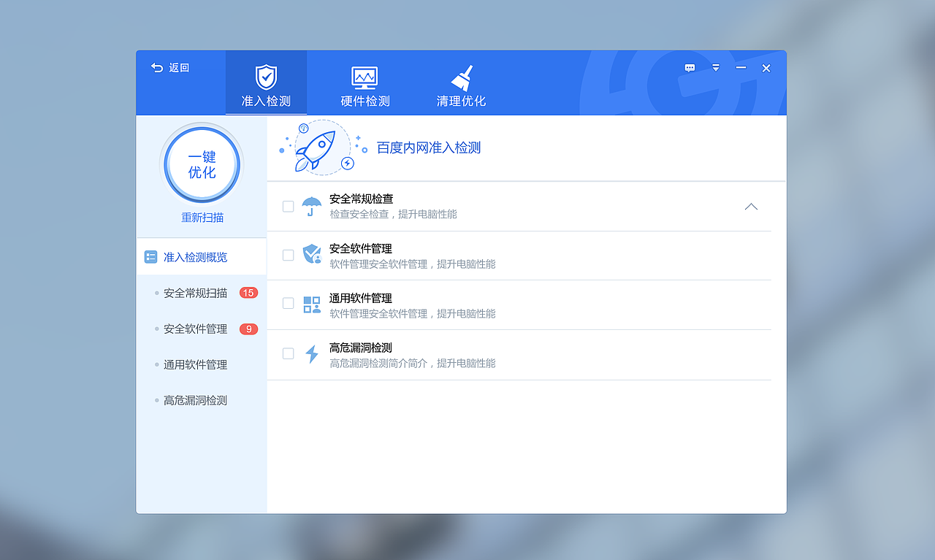Screen dimensions: 935x560
Task: Click the umbrella icon for 安全常规检查
Action: pyautogui.click(x=312, y=207)
